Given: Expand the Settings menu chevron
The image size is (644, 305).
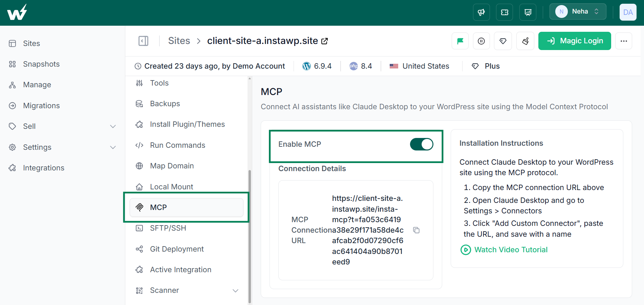Looking at the screenshot, I should point(113,147).
